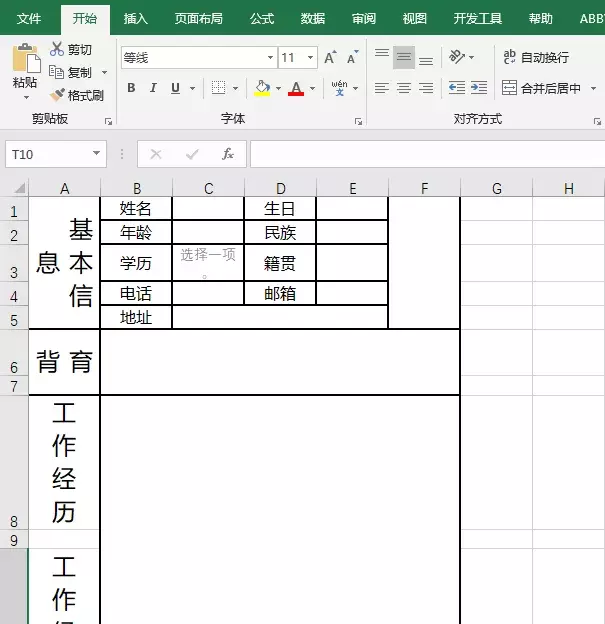Apply the yellow fill color bucket
Image resolution: width=605 pixels, height=624 pixels.
point(262,88)
